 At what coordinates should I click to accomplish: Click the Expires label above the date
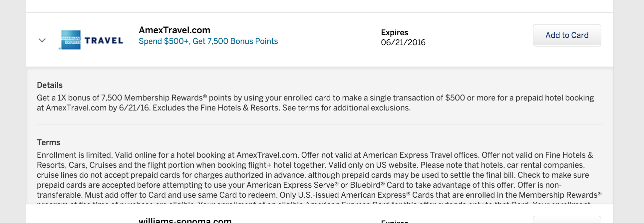(395, 32)
